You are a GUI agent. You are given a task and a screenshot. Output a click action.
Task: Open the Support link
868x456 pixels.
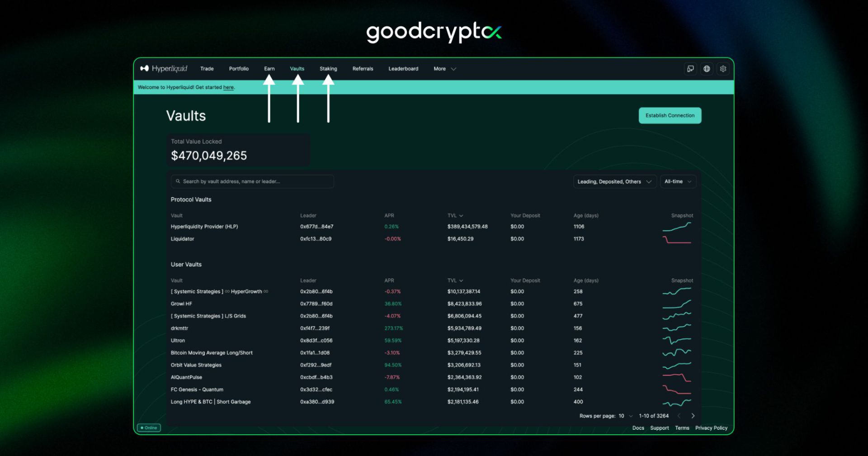coord(660,428)
